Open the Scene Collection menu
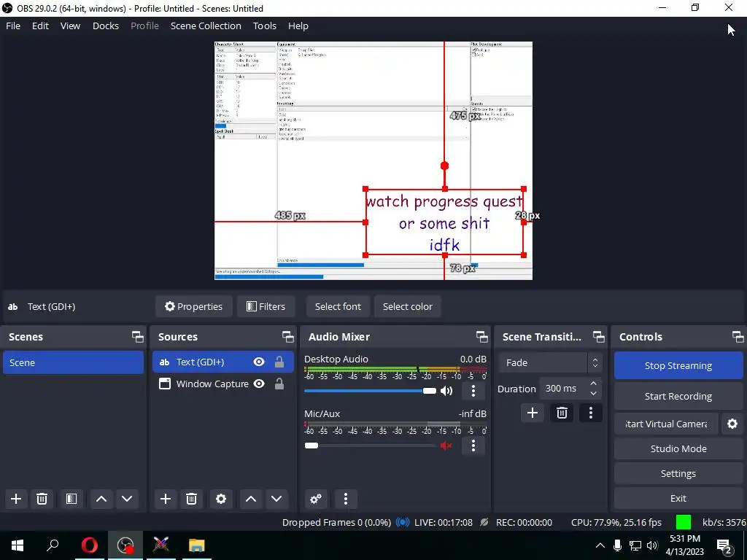 click(206, 26)
